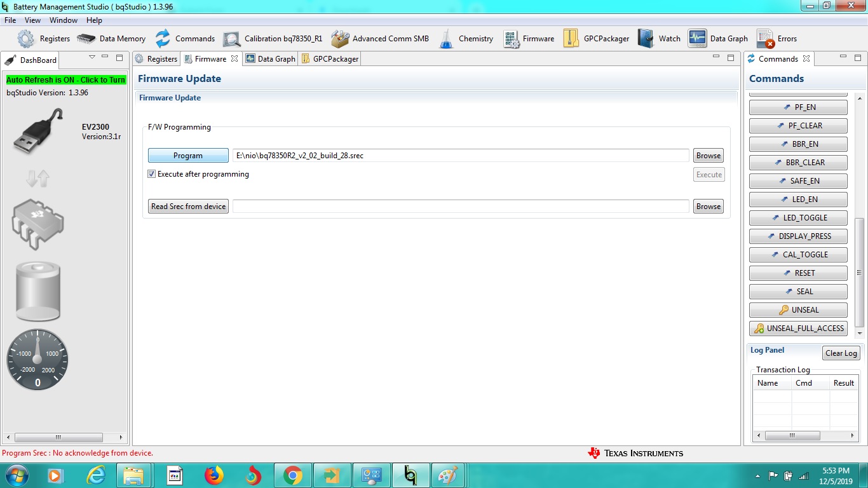Send the BBR_CLEAR command
868x488 pixels.
[798, 163]
